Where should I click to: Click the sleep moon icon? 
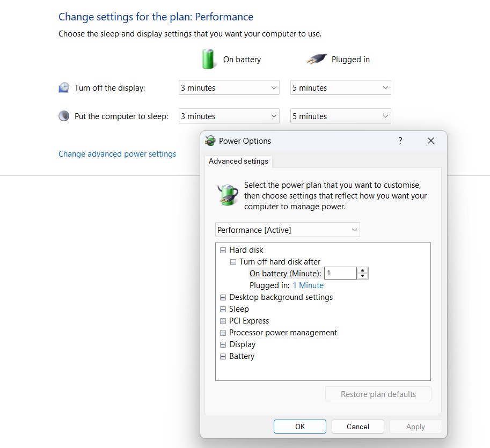(64, 116)
